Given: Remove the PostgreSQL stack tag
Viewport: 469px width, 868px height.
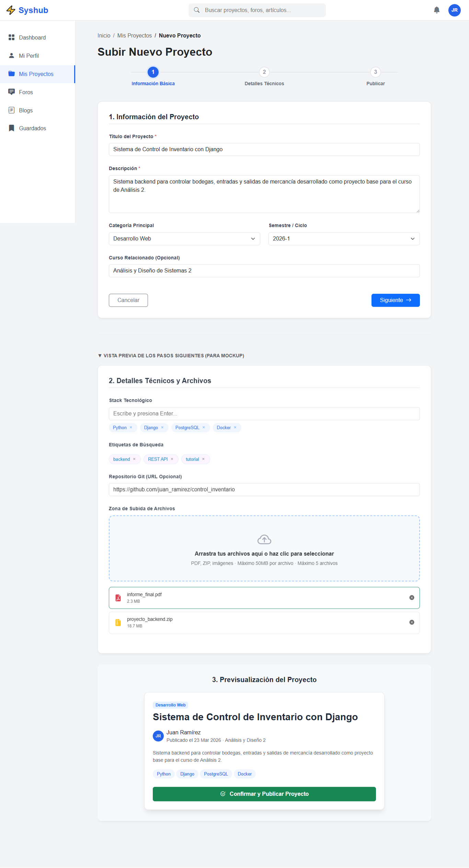Looking at the screenshot, I should click(204, 427).
